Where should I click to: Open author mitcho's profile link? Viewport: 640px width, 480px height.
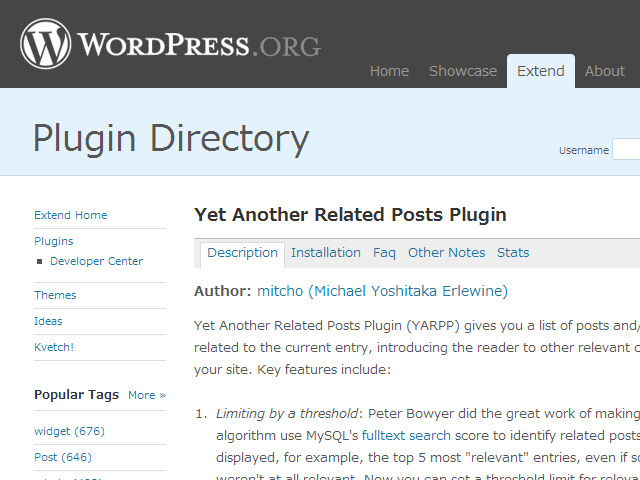click(x=382, y=291)
